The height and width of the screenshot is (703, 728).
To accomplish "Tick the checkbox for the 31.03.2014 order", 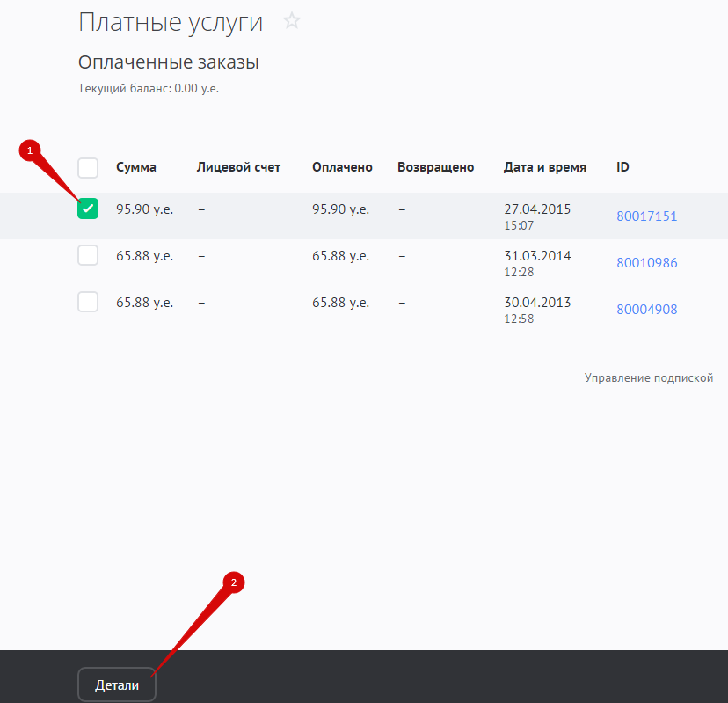I will pyautogui.click(x=88, y=256).
